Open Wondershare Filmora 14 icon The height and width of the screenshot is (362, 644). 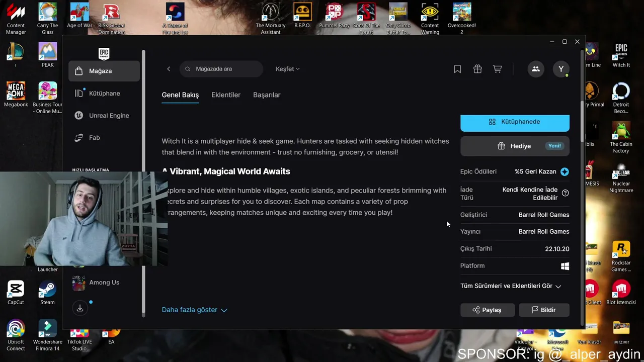(47, 335)
